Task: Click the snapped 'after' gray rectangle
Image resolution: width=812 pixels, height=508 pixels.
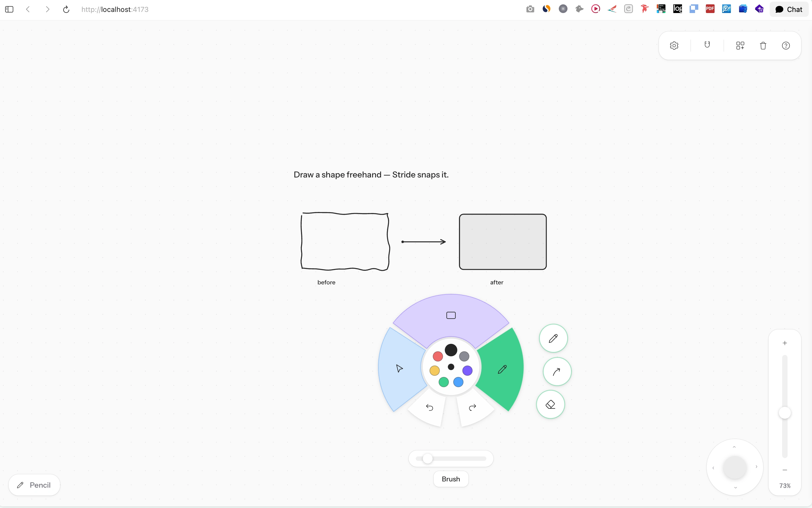Action: click(503, 242)
